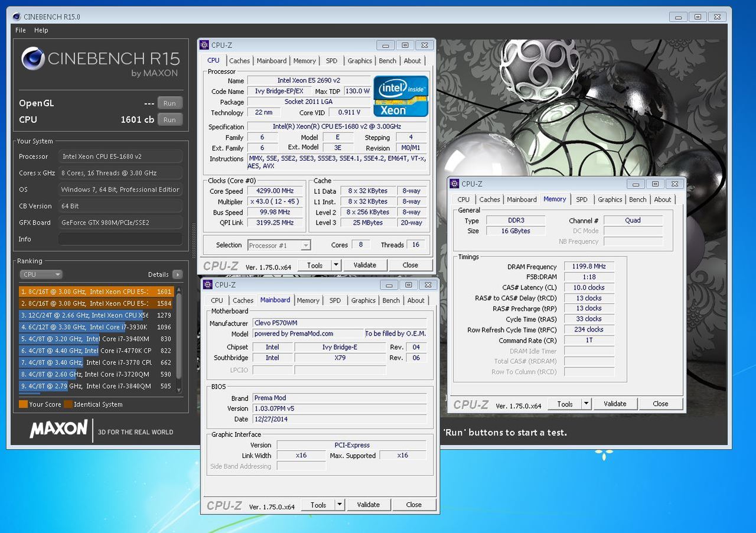Expand the Tools arrow in the CPU-Z CPU window
Image resolution: width=756 pixels, height=533 pixels.
click(x=336, y=265)
